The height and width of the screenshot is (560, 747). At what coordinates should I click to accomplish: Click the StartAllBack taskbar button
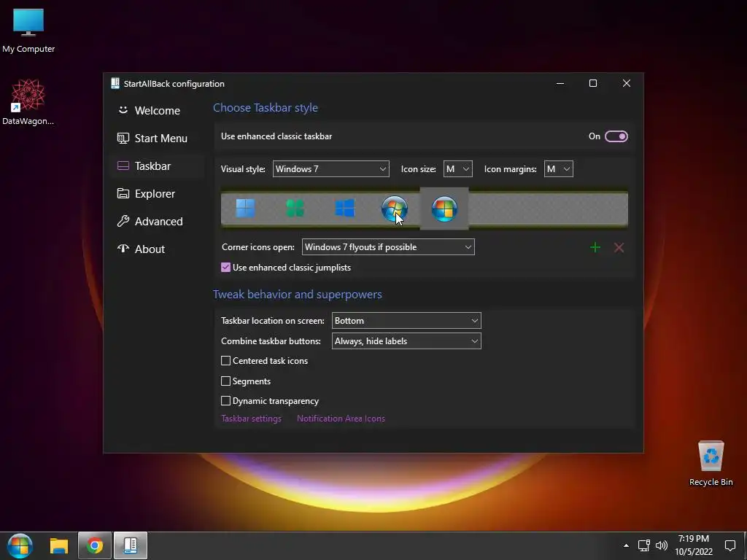tap(131, 545)
